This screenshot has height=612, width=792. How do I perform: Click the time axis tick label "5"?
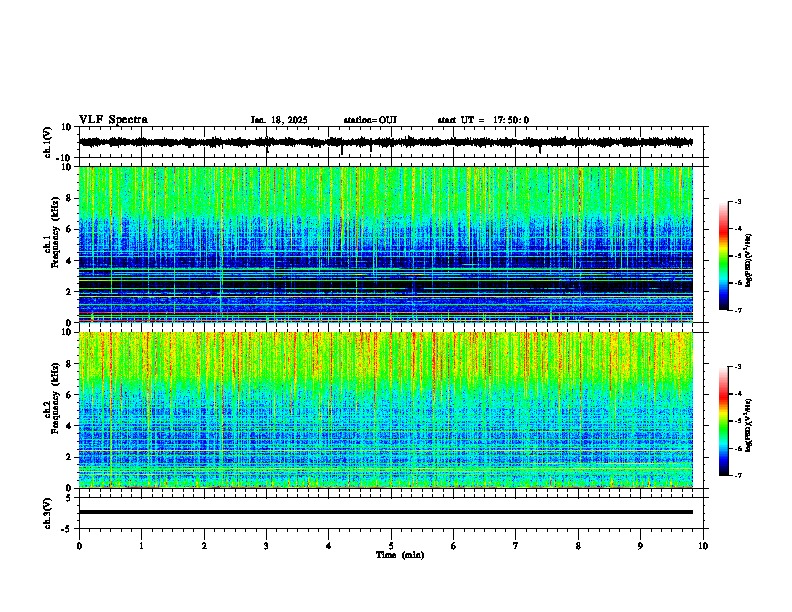tap(391, 546)
